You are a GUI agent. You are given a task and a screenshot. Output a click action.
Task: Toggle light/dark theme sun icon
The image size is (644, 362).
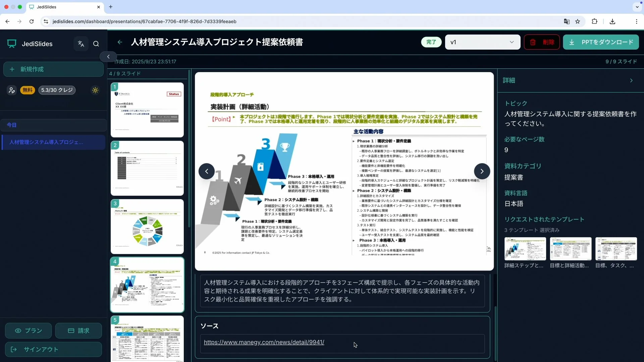pos(95,90)
